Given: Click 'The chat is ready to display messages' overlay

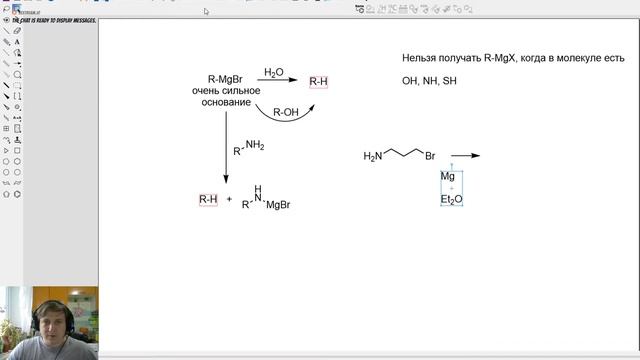Looking at the screenshot, I should click(54, 20).
